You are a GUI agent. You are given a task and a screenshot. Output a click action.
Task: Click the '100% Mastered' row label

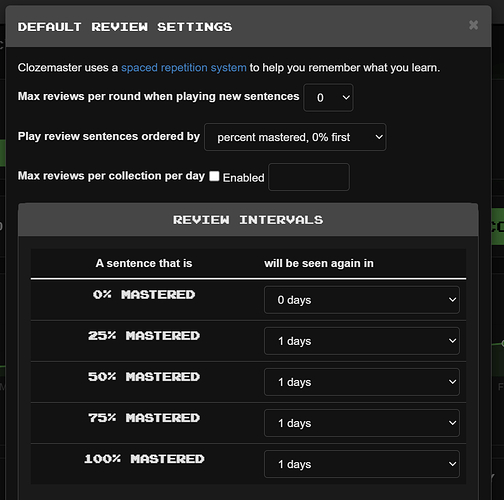144,459
